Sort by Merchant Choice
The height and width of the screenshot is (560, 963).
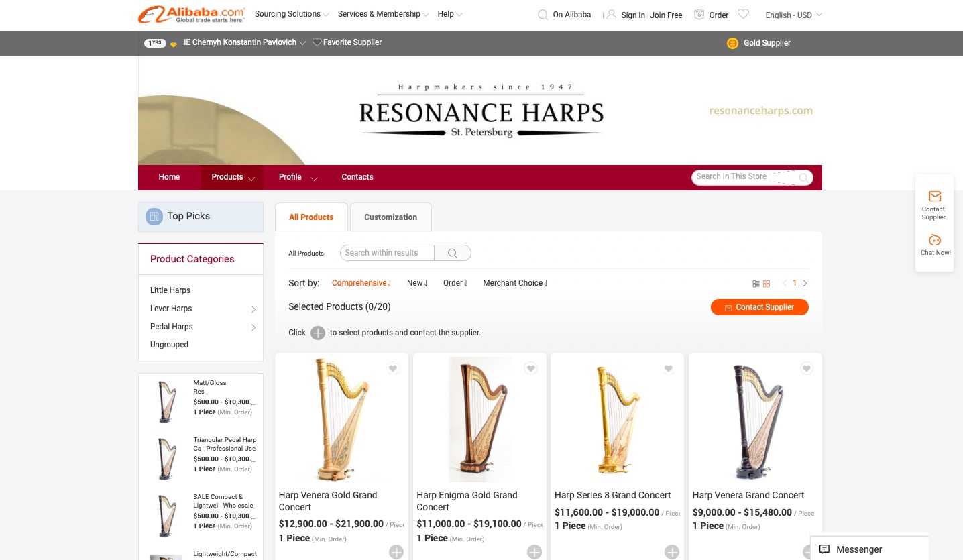(515, 283)
